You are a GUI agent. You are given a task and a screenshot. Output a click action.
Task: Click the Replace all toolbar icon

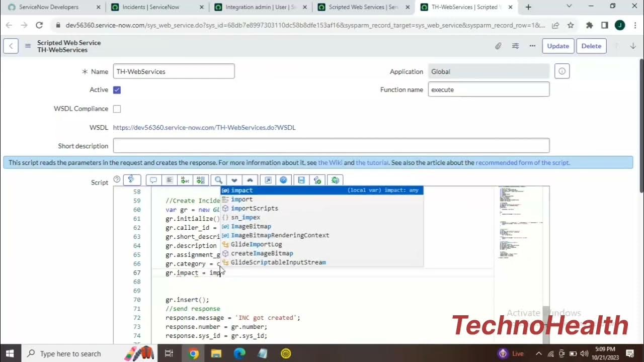pyautogui.click(x=201, y=180)
